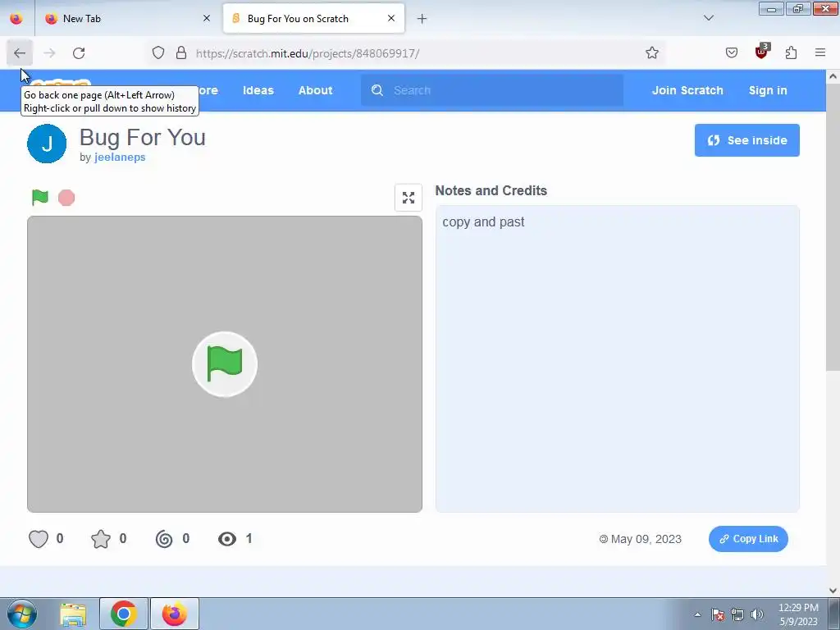Expand the list all tabs chevron
The height and width of the screenshot is (630, 840).
click(708, 18)
